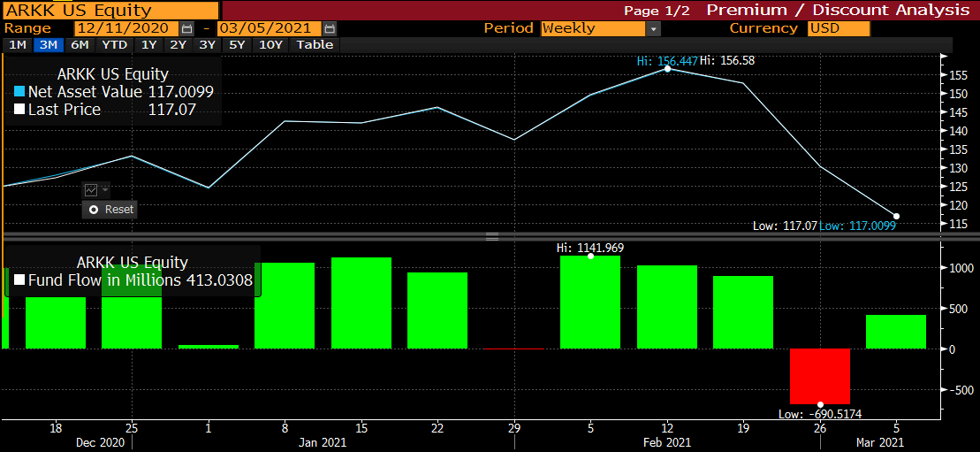Select the YTD range tab
This screenshot has width=980, height=452.
114,44
